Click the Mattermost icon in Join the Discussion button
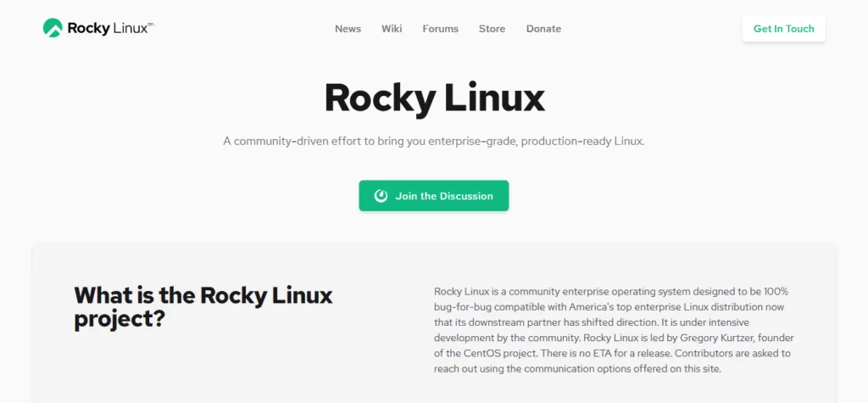868x403 pixels. (381, 196)
